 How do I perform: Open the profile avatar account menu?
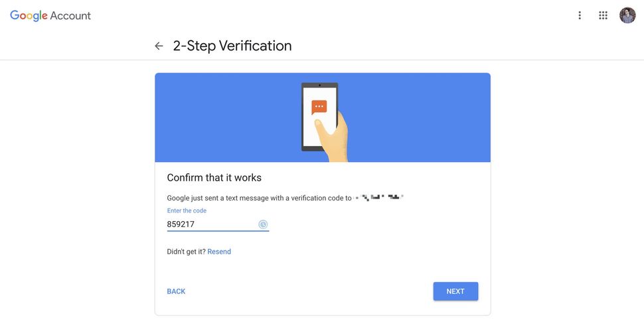point(627,16)
